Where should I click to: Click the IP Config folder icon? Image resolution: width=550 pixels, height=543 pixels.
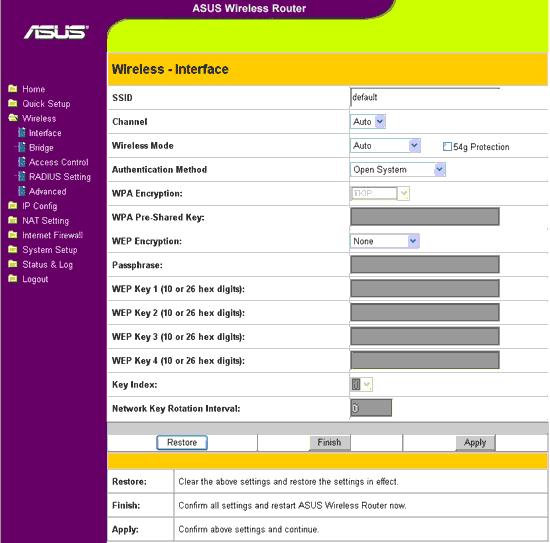[13, 206]
